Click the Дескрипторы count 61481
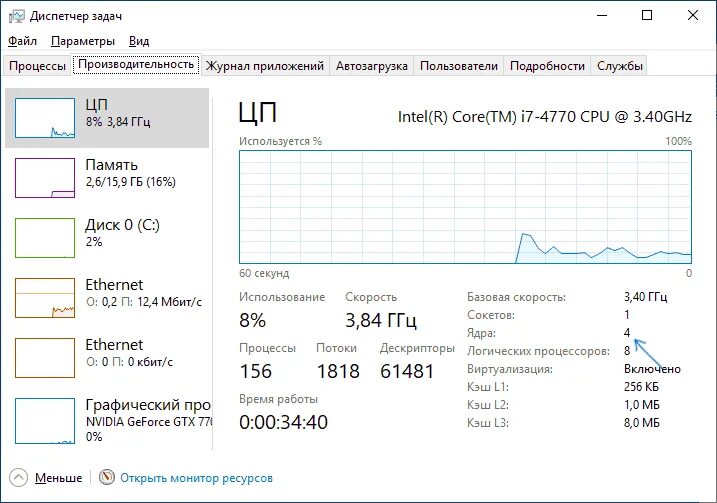This screenshot has width=717, height=503. click(x=407, y=371)
